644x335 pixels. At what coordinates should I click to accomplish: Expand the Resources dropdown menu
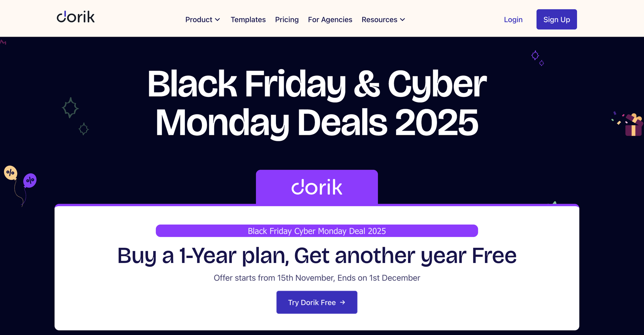tap(383, 20)
